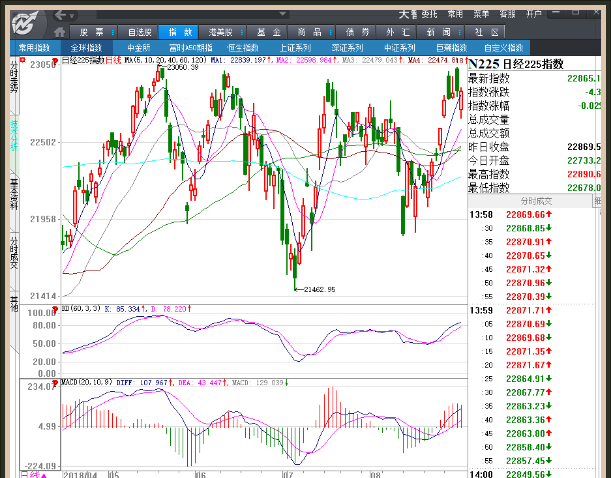Click the 最新指数 row in quote panel
The height and width of the screenshot is (478, 611).
(534, 79)
